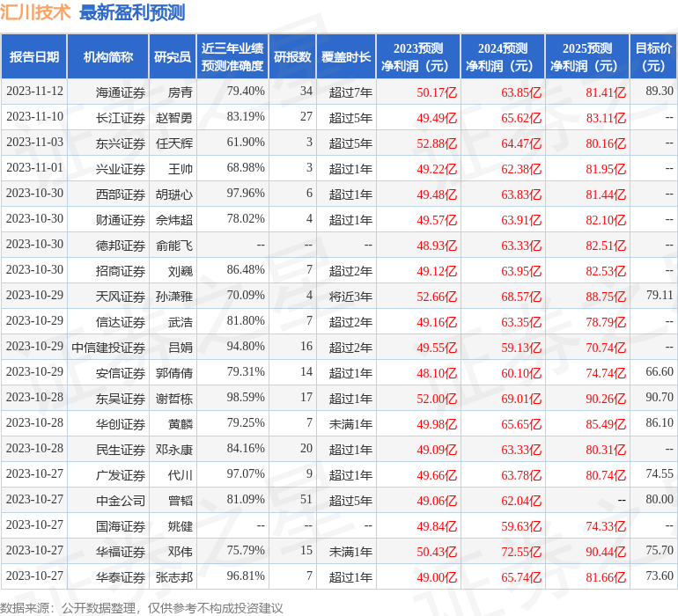This screenshot has height=616, width=678.
Task: Click target price 79.11
Action: pyautogui.click(x=660, y=296)
